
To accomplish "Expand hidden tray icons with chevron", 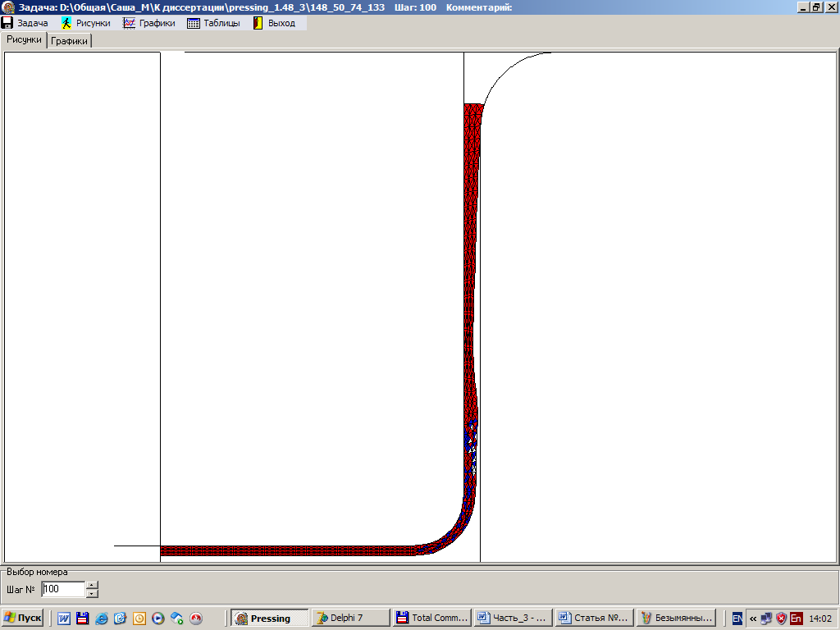I will (753, 619).
